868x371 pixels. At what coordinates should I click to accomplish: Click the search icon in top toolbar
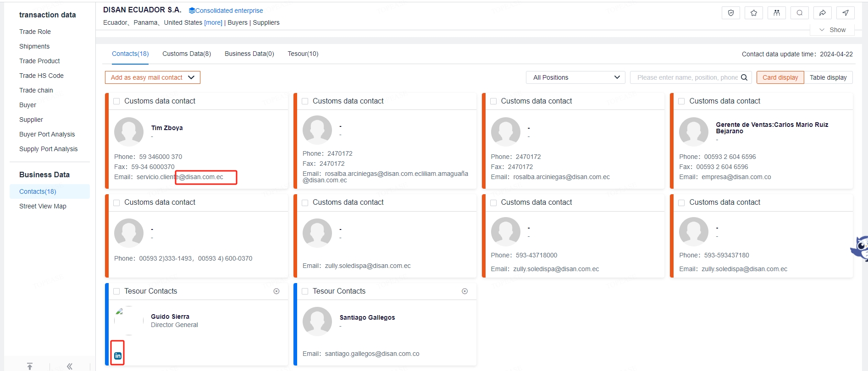800,13
